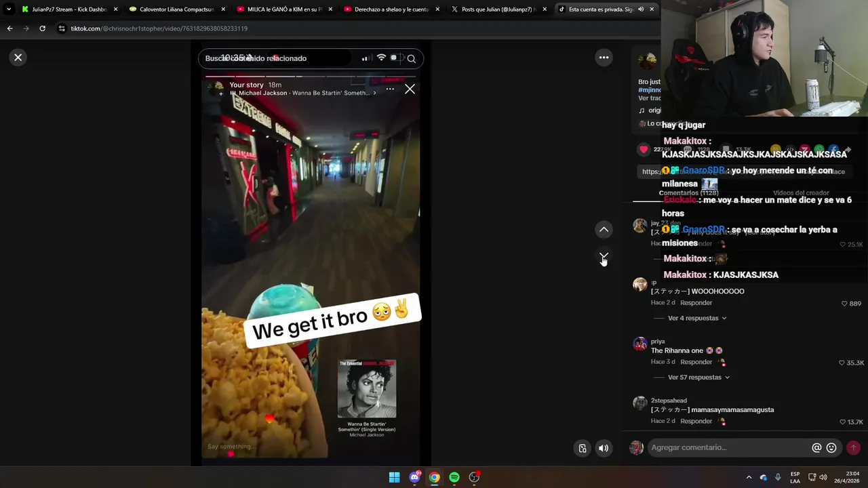Expand Ver 4 respuestas under WOOOHOOOOO comment
This screenshot has height=488, width=868.
point(697,318)
